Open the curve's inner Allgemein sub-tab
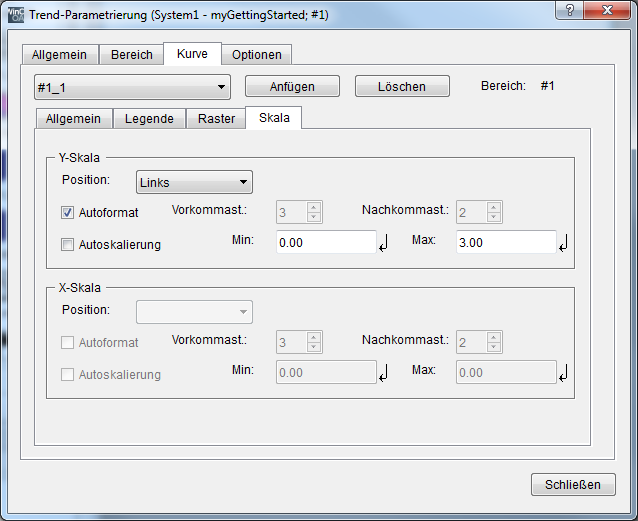Image resolution: width=638 pixels, height=521 pixels. 73,118
